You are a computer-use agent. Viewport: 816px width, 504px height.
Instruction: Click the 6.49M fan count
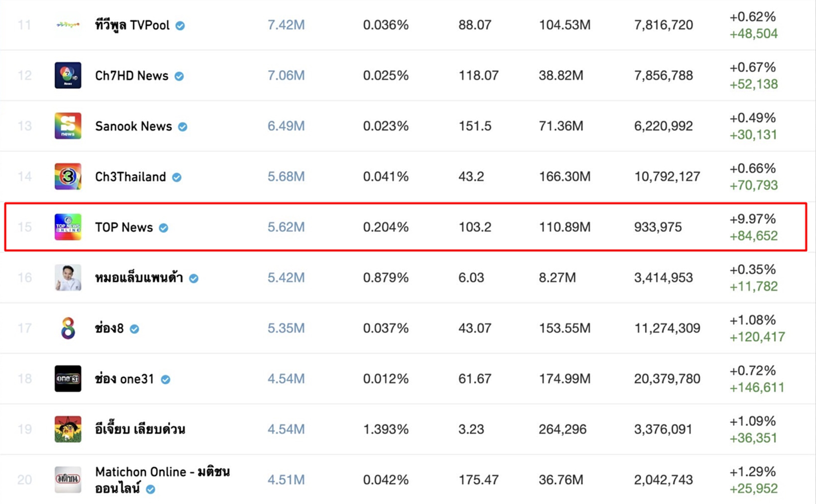click(286, 126)
